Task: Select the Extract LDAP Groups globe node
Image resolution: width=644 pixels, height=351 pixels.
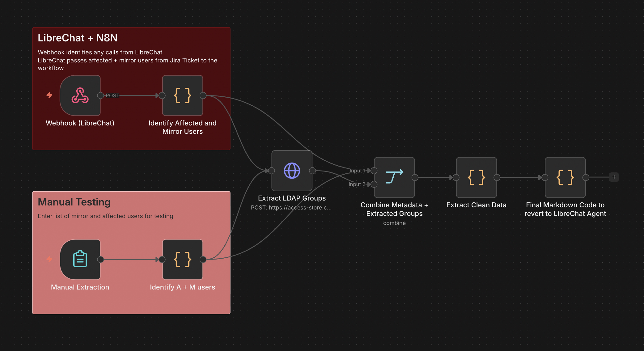Action: pyautogui.click(x=292, y=171)
